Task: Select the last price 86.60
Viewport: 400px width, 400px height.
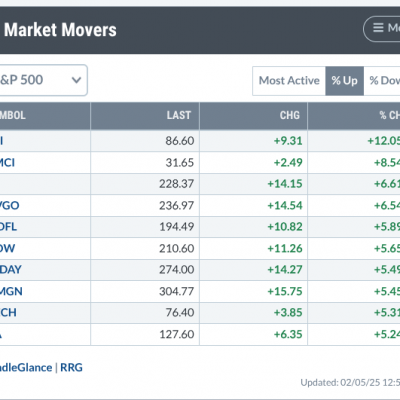Action: [x=180, y=141]
